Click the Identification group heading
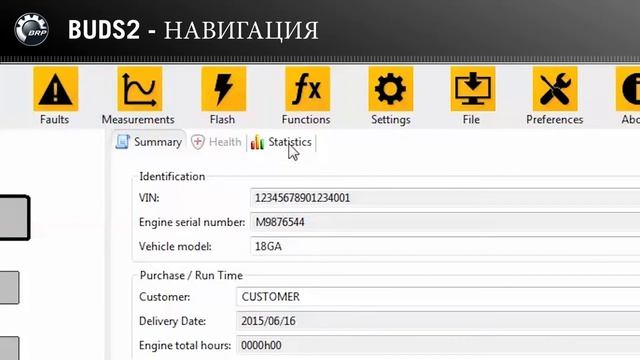Viewport: 640px width, 360px height. point(172,176)
